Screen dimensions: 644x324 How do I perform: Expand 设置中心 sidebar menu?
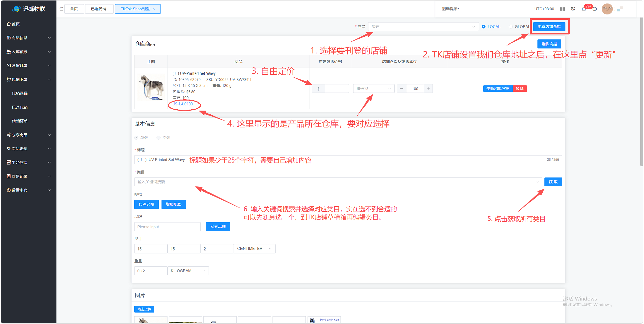click(x=29, y=190)
